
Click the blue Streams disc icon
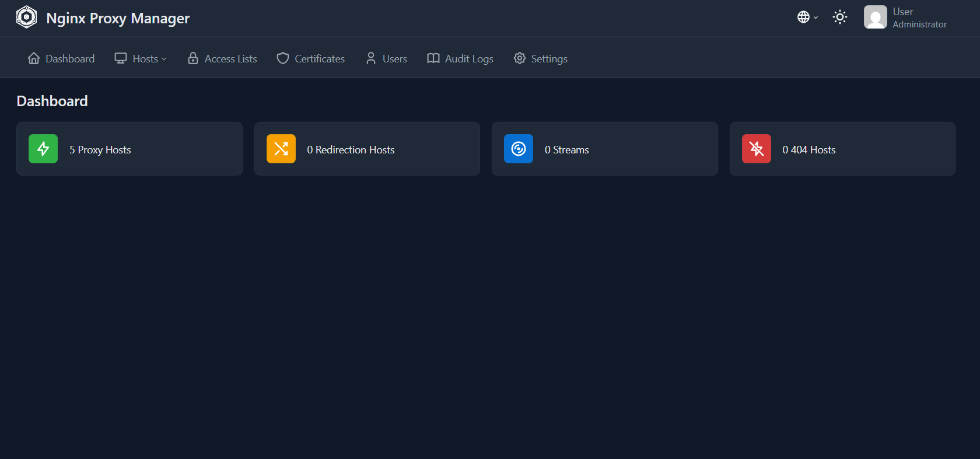(x=519, y=149)
